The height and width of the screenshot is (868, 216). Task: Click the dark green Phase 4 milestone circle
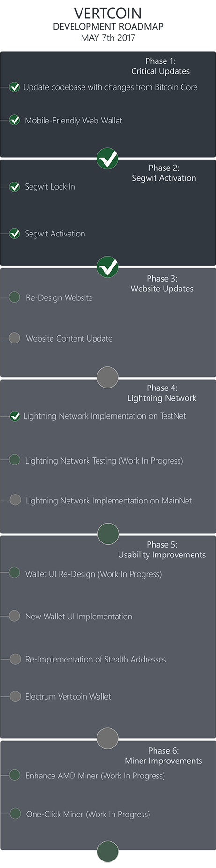pyautogui.click(x=108, y=533)
